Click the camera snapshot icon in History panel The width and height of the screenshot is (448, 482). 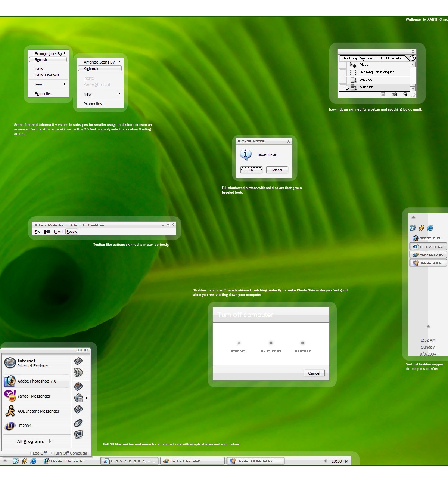pos(394,95)
